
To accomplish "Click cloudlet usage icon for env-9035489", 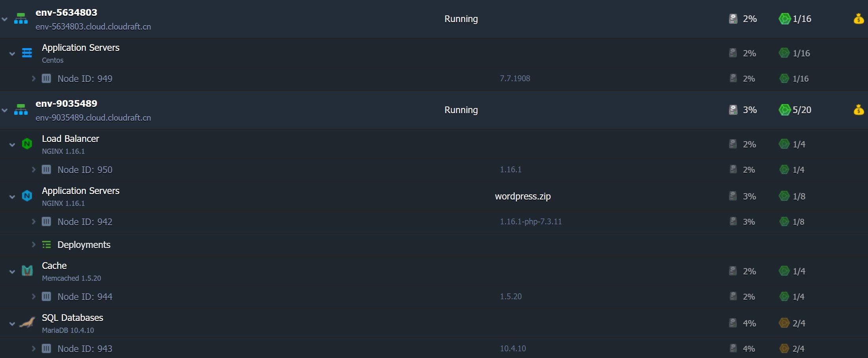I will (785, 110).
